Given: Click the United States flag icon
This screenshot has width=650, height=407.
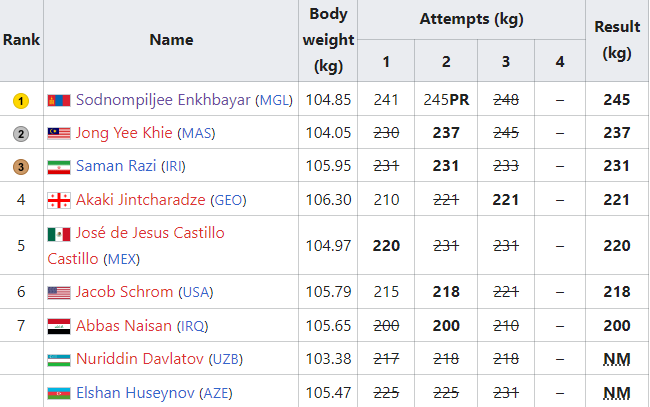Looking at the screenshot, I should pyautogui.click(x=58, y=293).
